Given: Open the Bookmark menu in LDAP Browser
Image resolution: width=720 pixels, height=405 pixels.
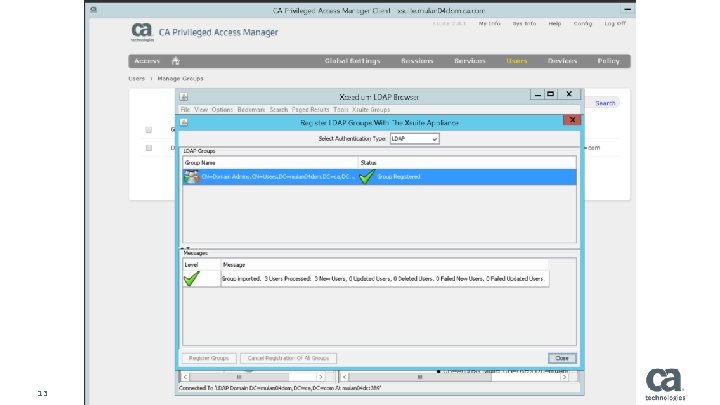Looking at the screenshot, I should [251, 110].
